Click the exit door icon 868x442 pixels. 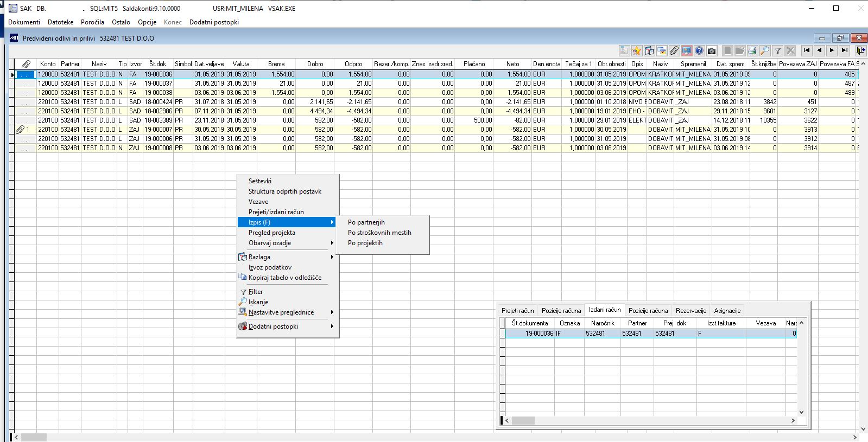tap(860, 50)
